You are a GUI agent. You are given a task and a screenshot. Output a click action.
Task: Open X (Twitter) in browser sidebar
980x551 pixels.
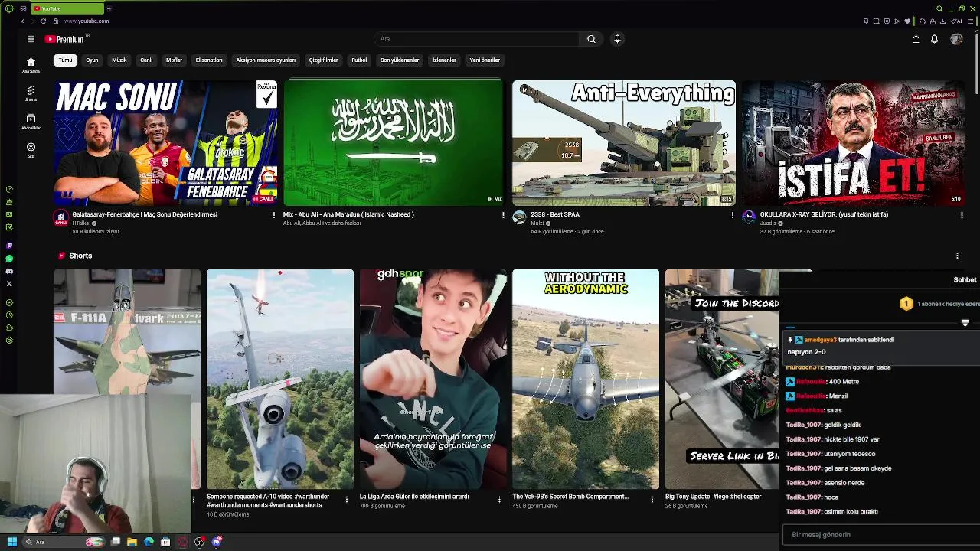[x=9, y=284]
